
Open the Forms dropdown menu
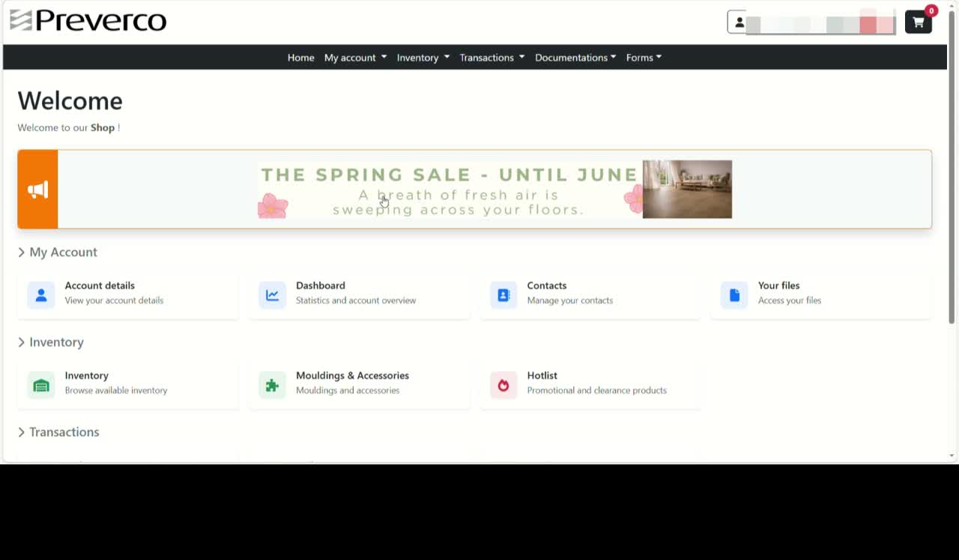(x=644, y=58)
